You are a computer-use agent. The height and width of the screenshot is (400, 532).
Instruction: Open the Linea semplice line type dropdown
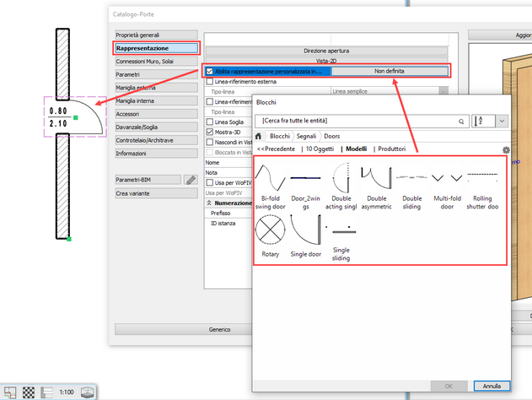point(443,91)
